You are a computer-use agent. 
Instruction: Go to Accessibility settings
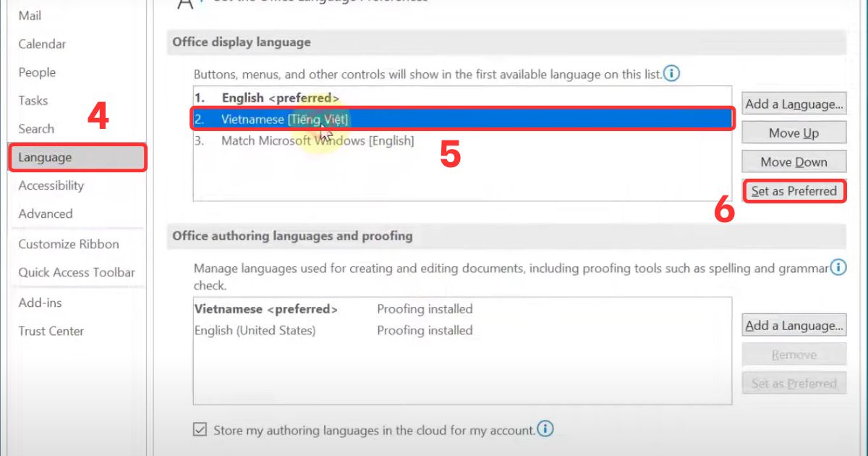tap(51, 185)
